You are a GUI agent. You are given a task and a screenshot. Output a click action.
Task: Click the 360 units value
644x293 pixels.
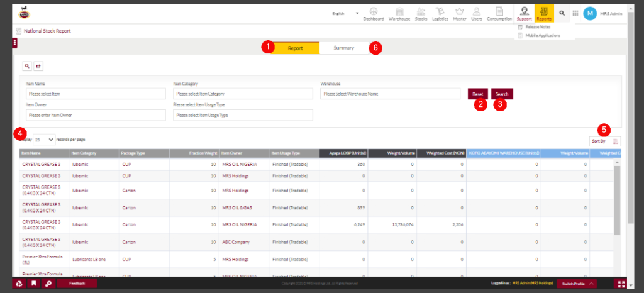tap(362, 165)
